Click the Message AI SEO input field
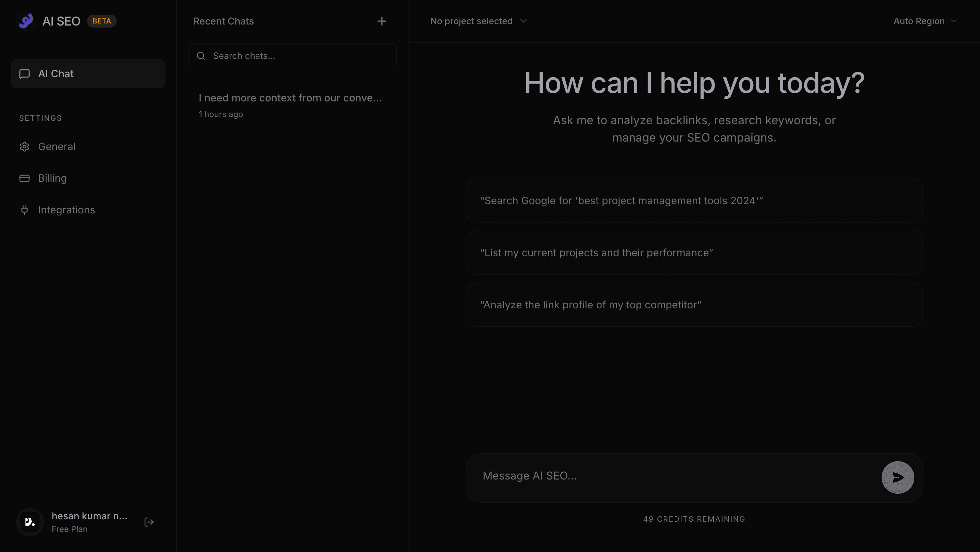This screenshot has width=980, height=552. click(647, 475)
